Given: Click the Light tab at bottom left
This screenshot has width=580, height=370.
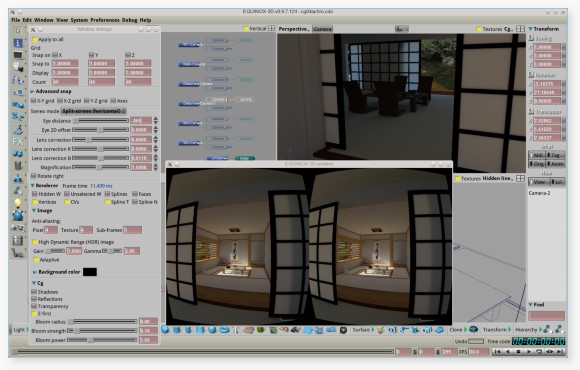Looking at the screenshot, I should (19, 330).
